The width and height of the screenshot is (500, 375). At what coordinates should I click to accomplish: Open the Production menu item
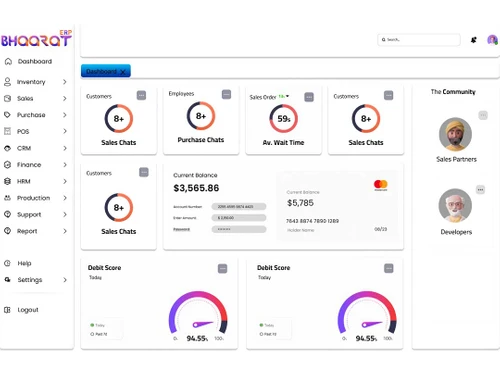(x=33, y=198)
